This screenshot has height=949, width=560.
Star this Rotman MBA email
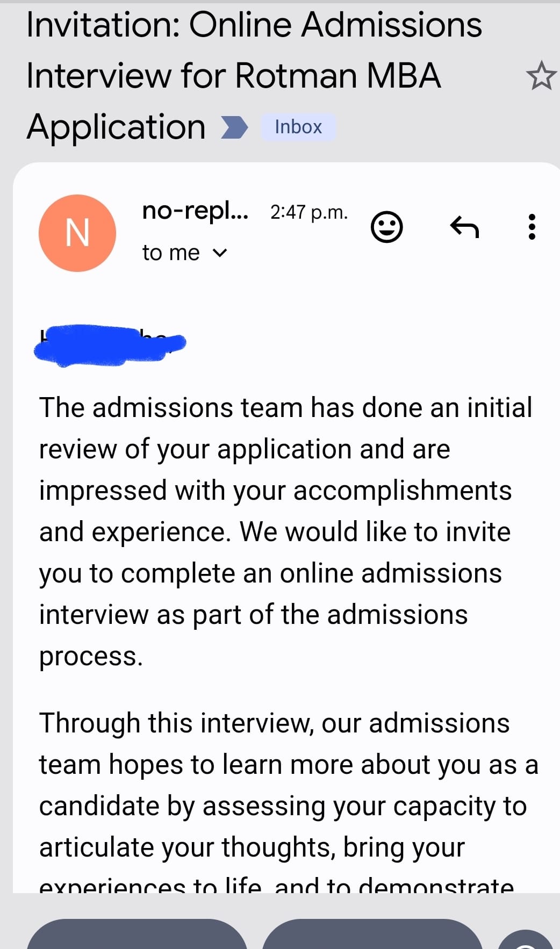[541, 76]
